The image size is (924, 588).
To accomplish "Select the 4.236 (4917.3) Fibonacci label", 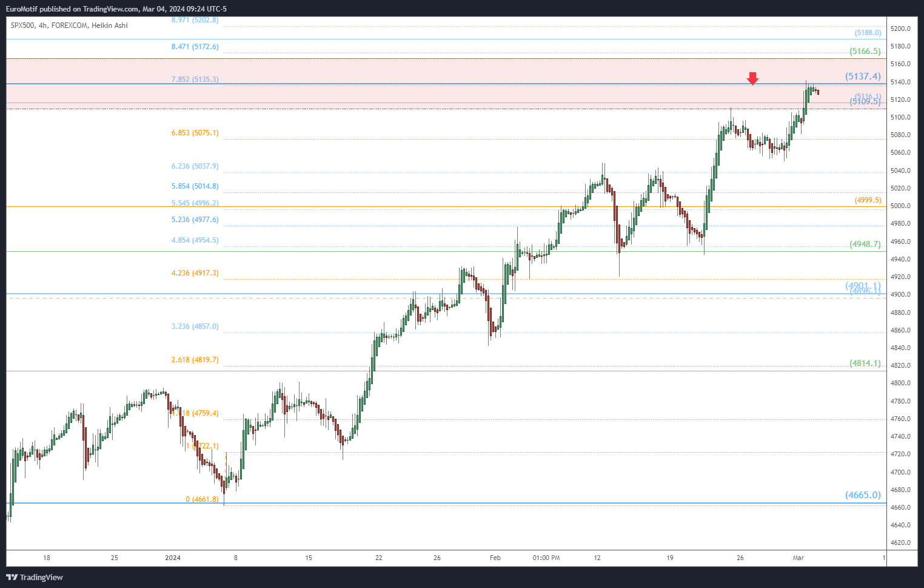I will point(195,273).
